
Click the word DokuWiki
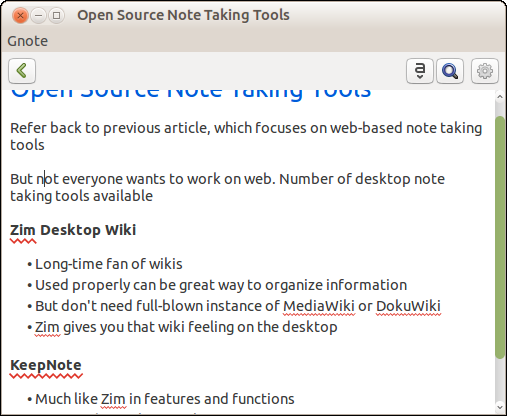[408, 306]
